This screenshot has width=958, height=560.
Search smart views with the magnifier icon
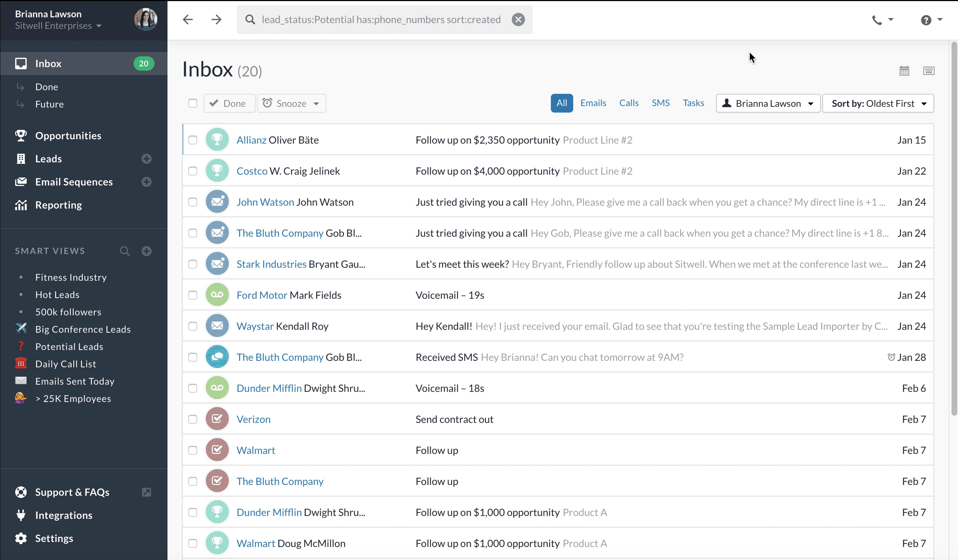click(124, 251)
